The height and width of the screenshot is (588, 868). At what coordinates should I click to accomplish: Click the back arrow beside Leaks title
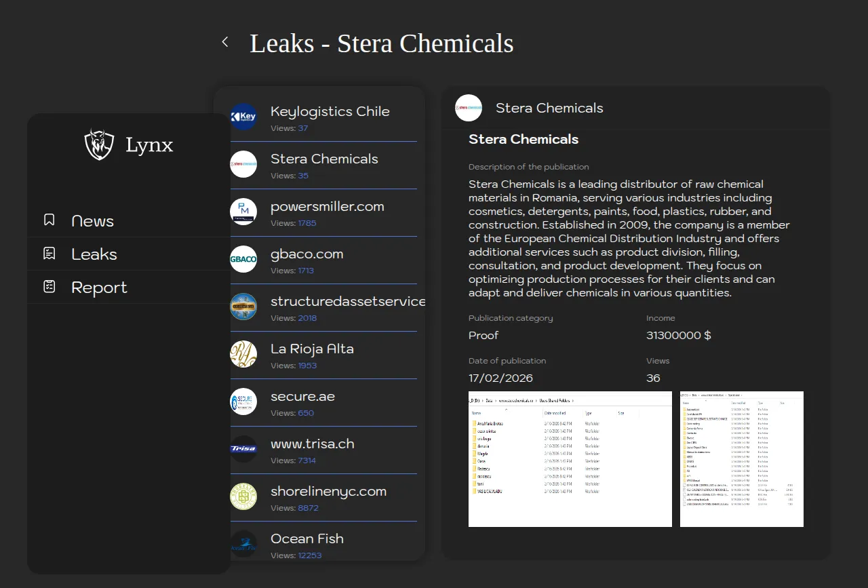(x=225, y=42)
